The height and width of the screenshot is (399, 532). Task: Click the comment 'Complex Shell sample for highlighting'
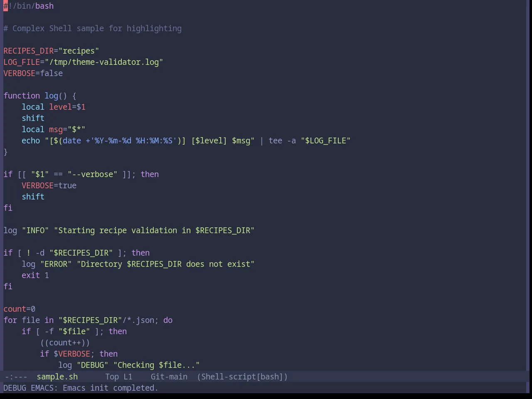[97, 28]
